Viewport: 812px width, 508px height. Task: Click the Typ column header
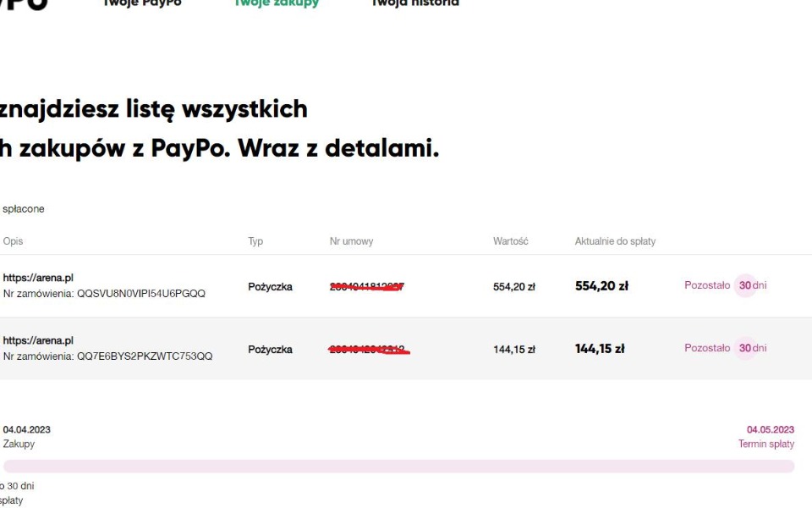tap(255, 241)
